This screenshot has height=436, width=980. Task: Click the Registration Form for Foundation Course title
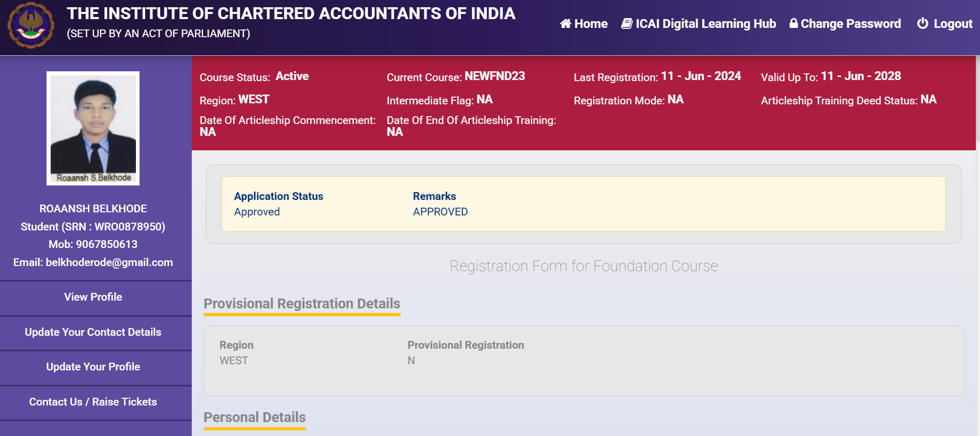coord(584,266)
